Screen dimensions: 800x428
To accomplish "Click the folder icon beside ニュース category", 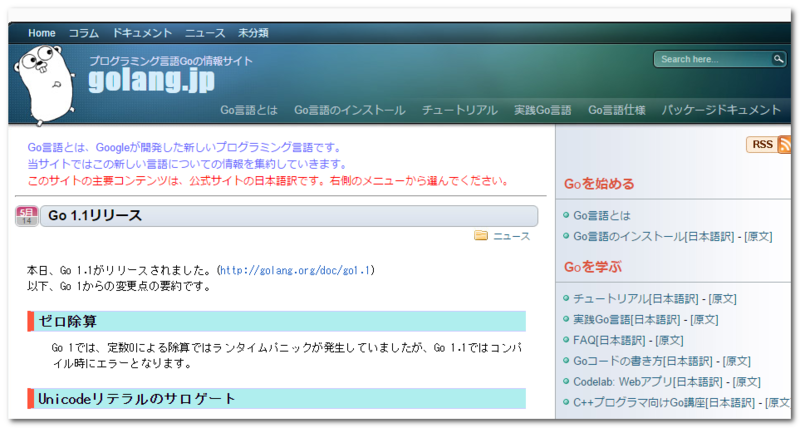I will point(481,235).
